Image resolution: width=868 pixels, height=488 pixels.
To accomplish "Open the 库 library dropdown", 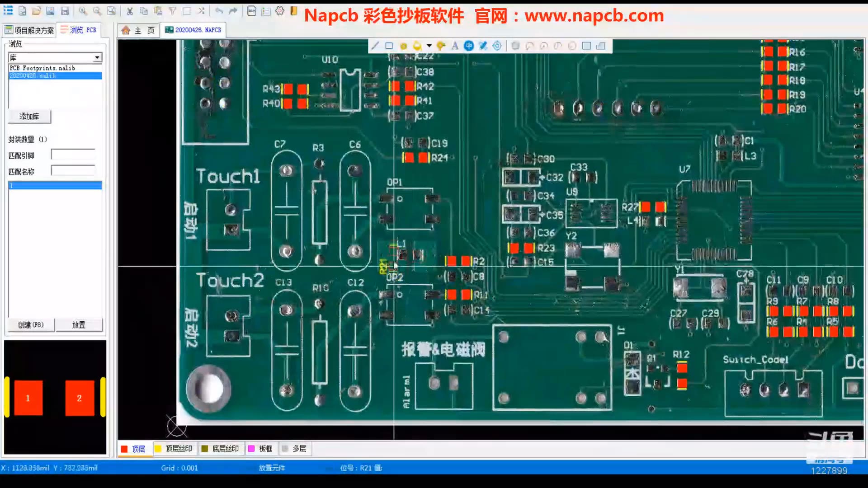I will 96,57.
